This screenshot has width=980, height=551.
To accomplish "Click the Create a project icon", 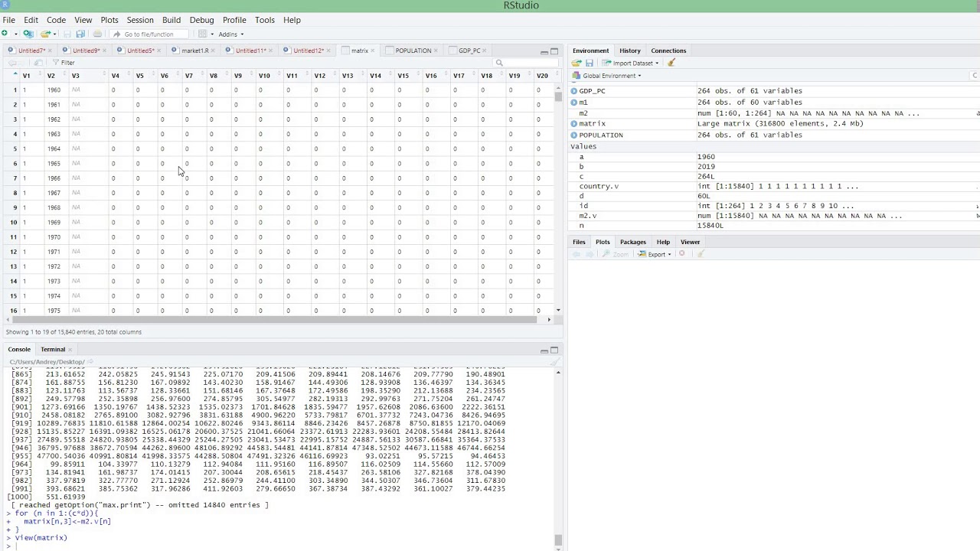I will coord(28,34).
